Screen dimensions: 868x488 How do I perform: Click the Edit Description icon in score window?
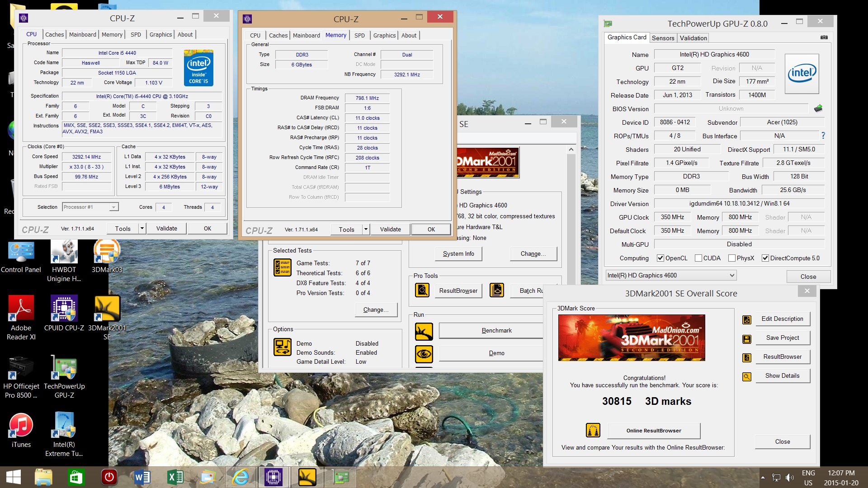point(747,320)
